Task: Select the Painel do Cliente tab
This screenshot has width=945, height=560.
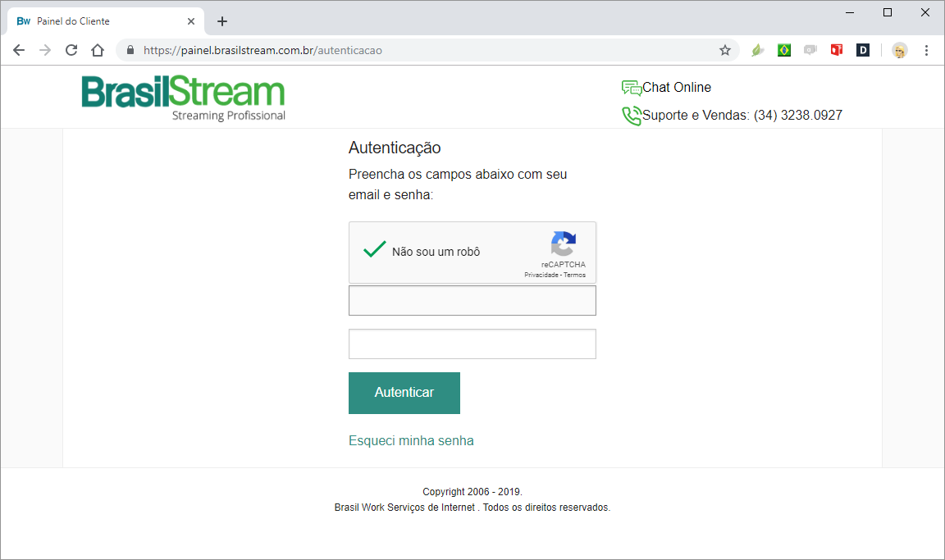Action: (x=106, y=21)
